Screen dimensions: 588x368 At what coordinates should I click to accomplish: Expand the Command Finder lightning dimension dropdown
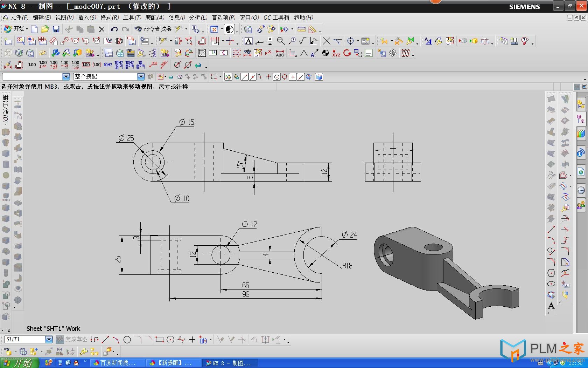coord(186,29)
